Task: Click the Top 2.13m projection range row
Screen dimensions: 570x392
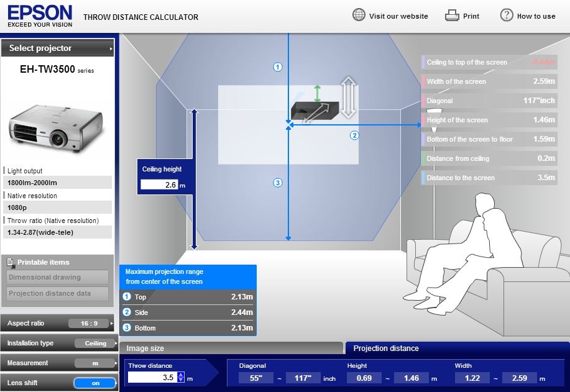Action: [x=188, y=297]
